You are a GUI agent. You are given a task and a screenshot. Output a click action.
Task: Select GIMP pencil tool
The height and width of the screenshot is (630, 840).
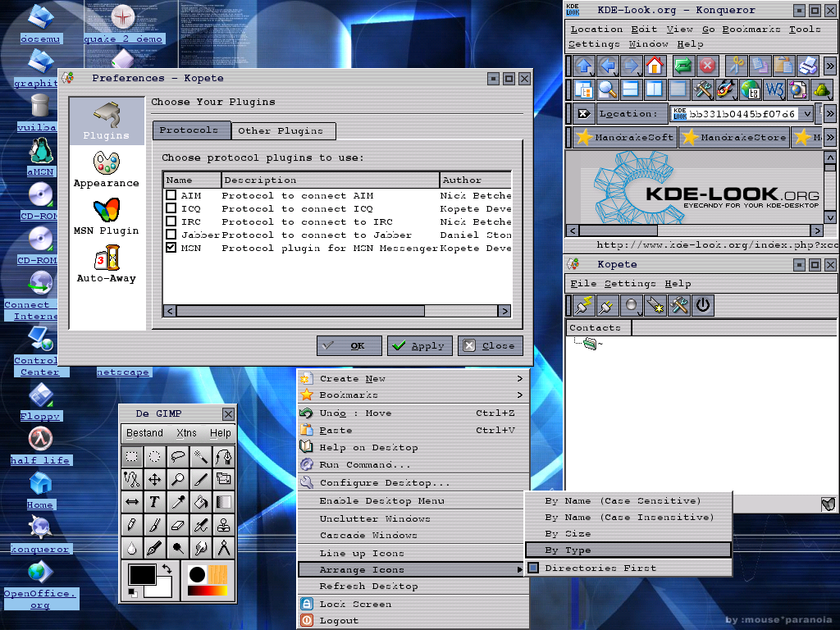coord(132,525)
